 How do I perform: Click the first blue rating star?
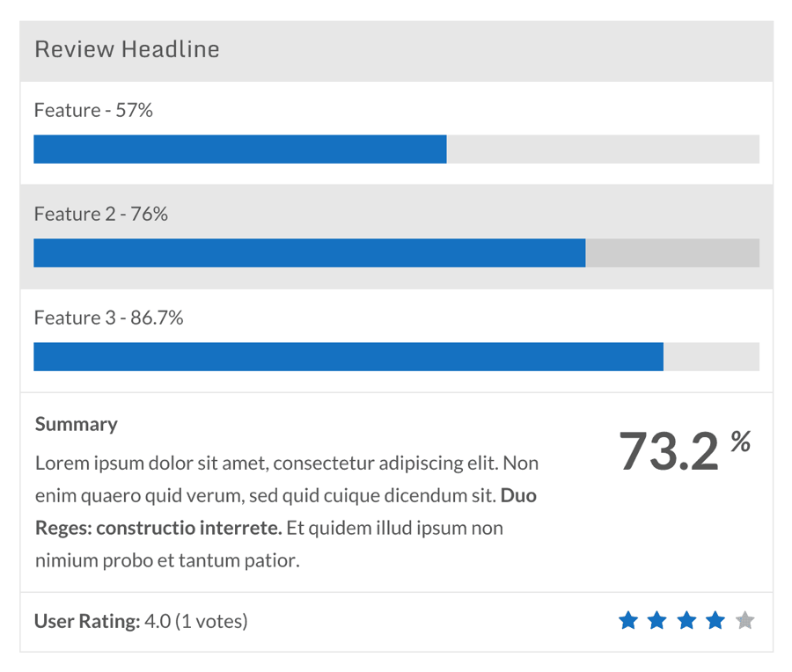click(627, 620)
